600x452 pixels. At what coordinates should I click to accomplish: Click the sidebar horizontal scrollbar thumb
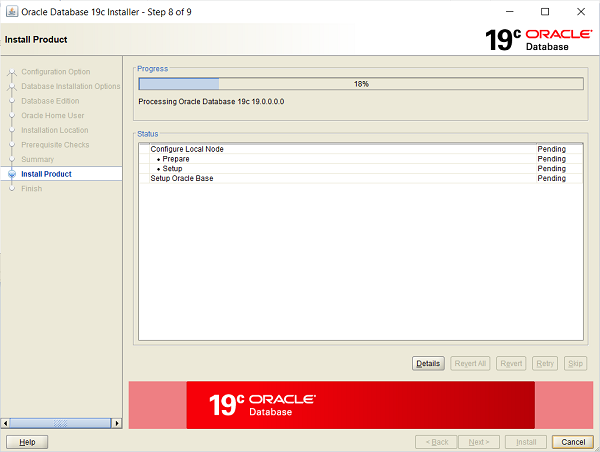click(x=60, y=423)
